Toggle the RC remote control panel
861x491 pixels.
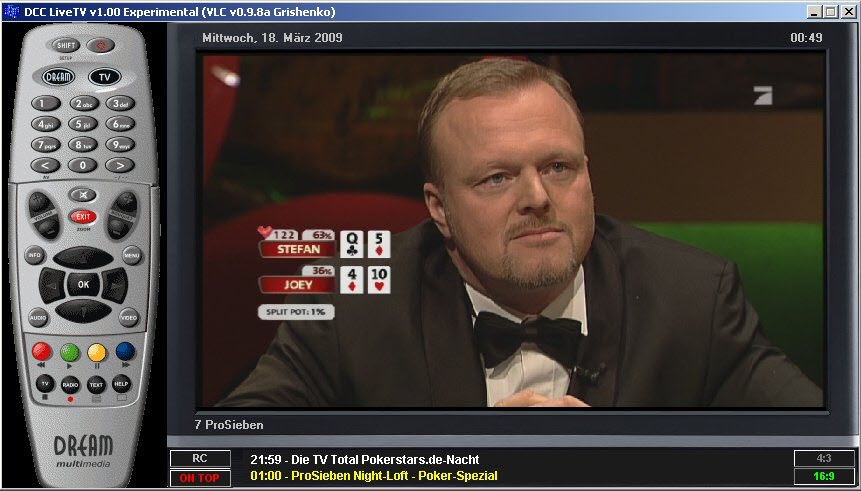[200, 459]
